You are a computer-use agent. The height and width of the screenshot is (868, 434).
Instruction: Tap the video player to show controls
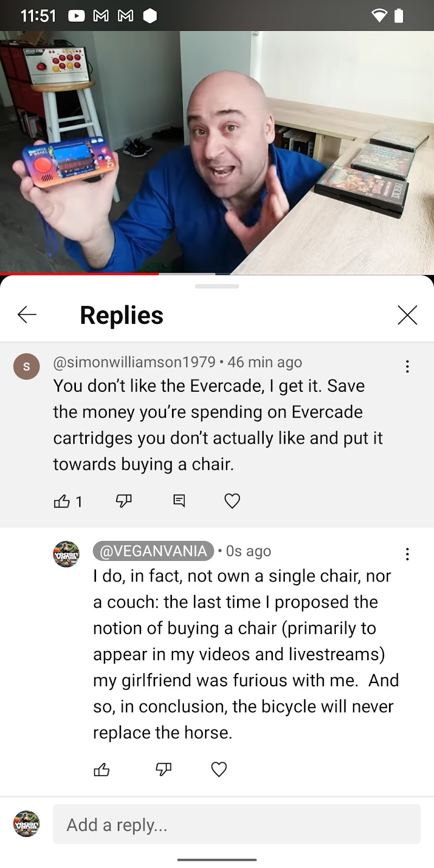[217, 152]
